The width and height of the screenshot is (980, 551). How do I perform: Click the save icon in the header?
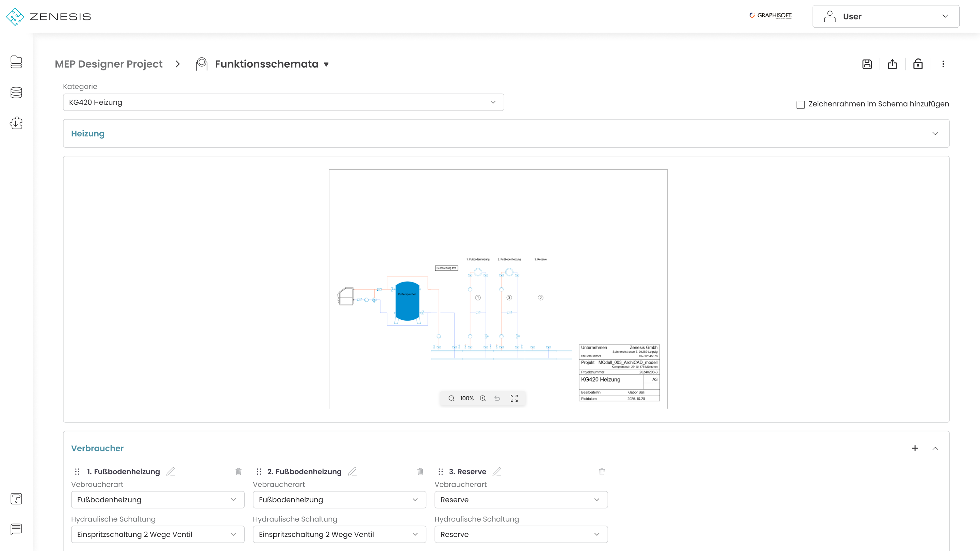pos(867,64)
